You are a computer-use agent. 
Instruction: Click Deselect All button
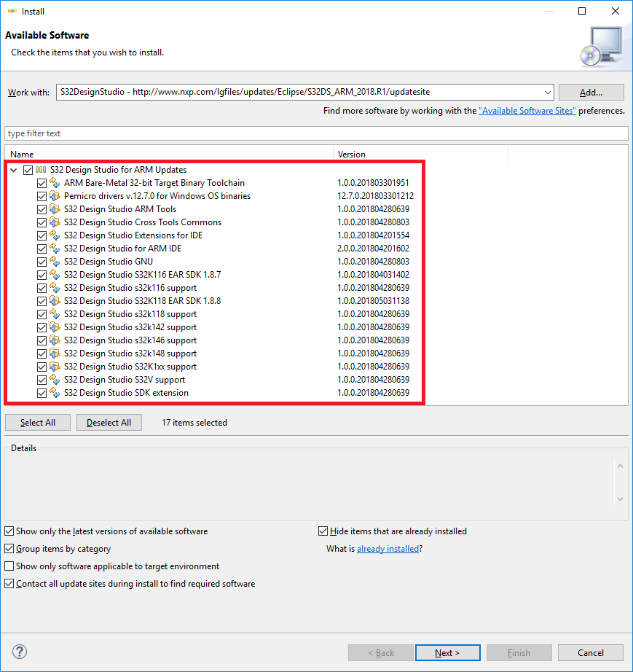pyautogui.click(x=109, y=423)
